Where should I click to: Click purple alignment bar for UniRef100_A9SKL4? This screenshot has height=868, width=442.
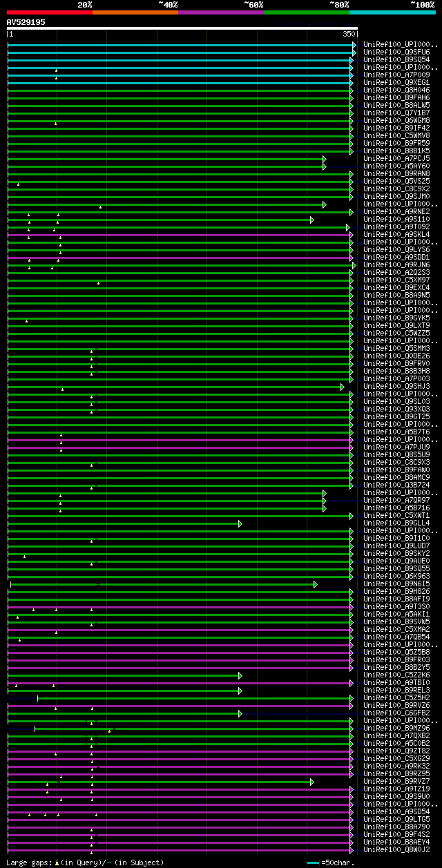click(x=179, y=235)
